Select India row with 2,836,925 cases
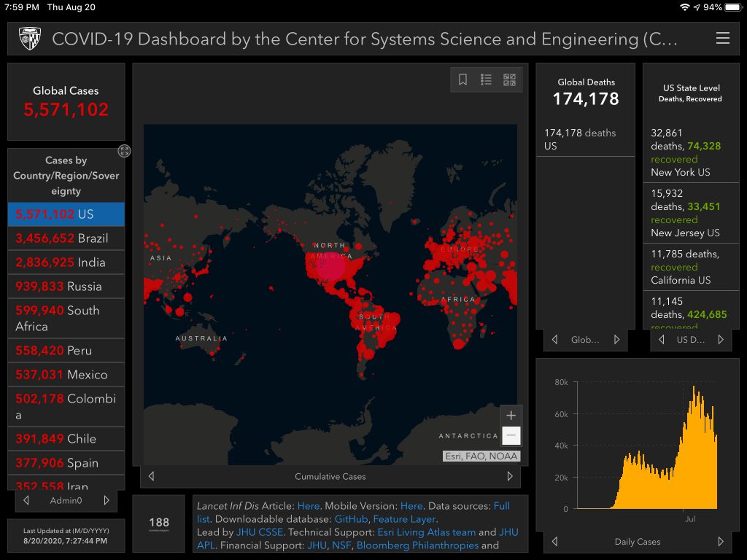Image resolution: width=747 pixels, height=560 pixels. [x=66, y=262]
